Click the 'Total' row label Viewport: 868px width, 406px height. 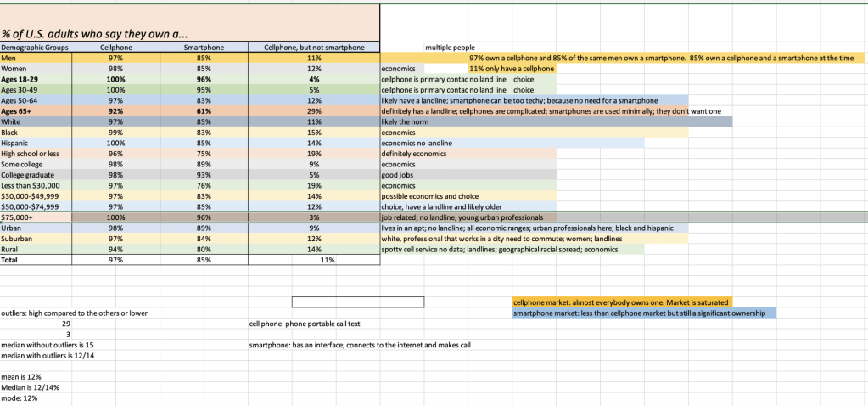pyautogui.click(x=11, y=260)
